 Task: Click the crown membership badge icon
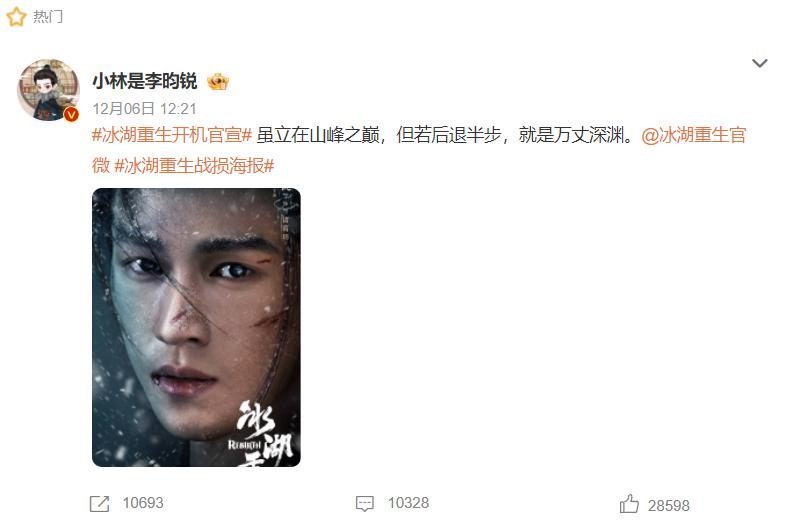pos(218,81)
